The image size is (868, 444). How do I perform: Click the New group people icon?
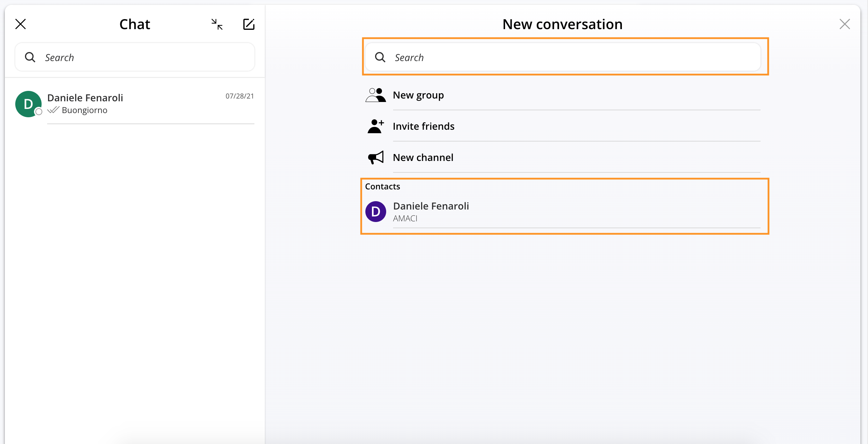tap(375, 95)
